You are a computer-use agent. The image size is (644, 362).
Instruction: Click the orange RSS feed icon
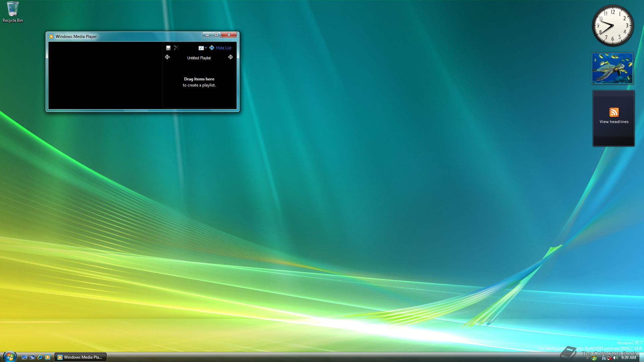coord(614,112)
